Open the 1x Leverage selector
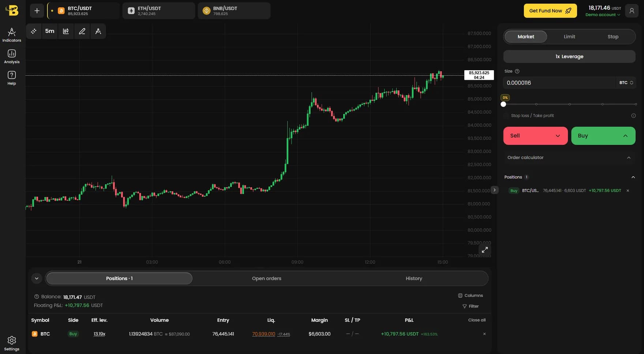 [x=569, y=56]
